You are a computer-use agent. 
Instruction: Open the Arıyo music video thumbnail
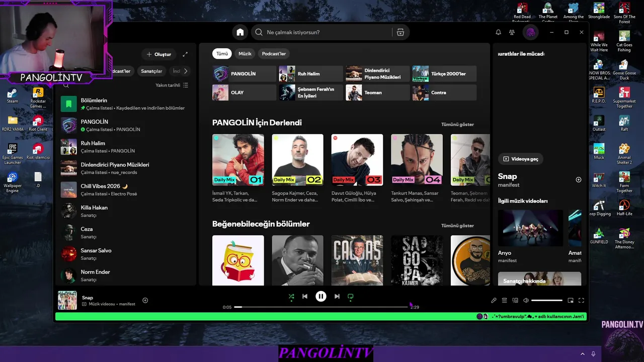pos(530,228)
